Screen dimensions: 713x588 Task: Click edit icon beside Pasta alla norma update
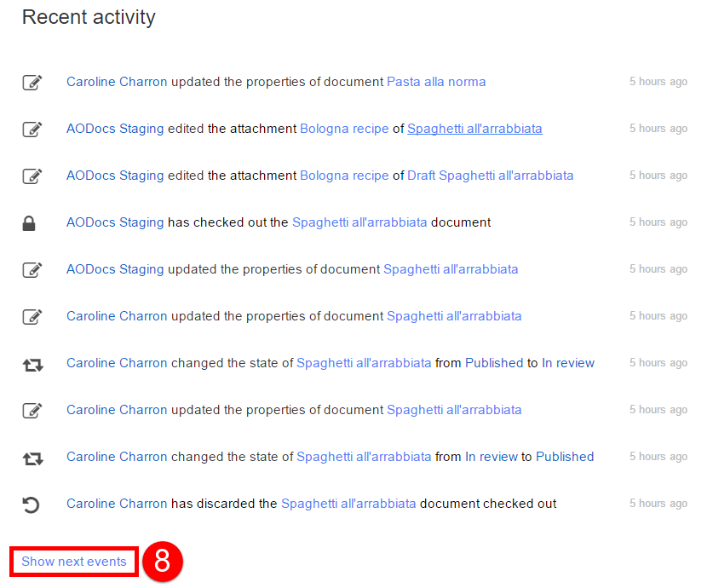point(32,83)
